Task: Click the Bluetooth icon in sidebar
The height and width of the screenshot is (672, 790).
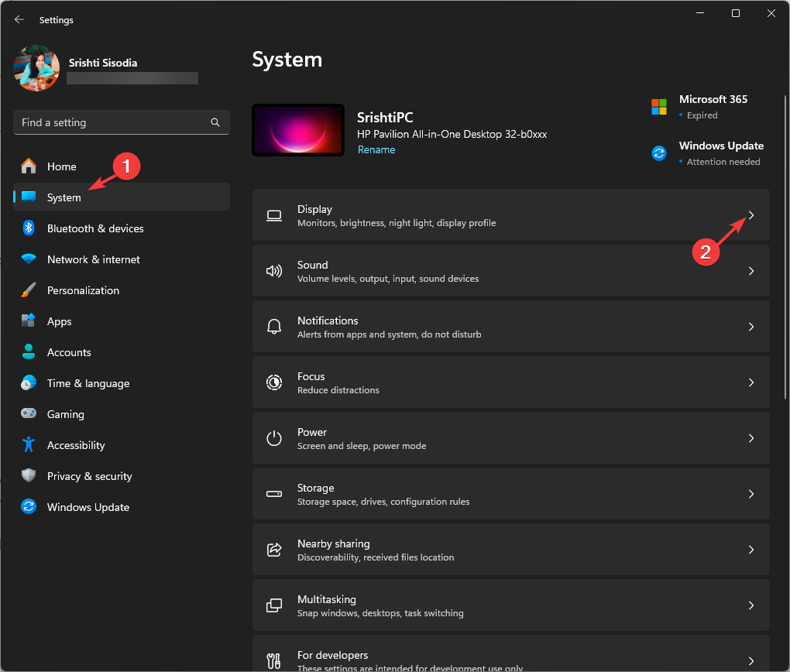Action: (x=29, y=228)
